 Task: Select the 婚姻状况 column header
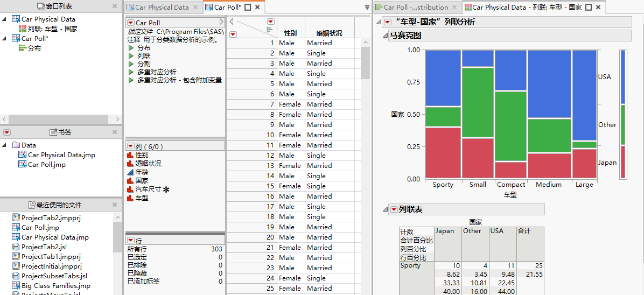[x=330, y=33]
